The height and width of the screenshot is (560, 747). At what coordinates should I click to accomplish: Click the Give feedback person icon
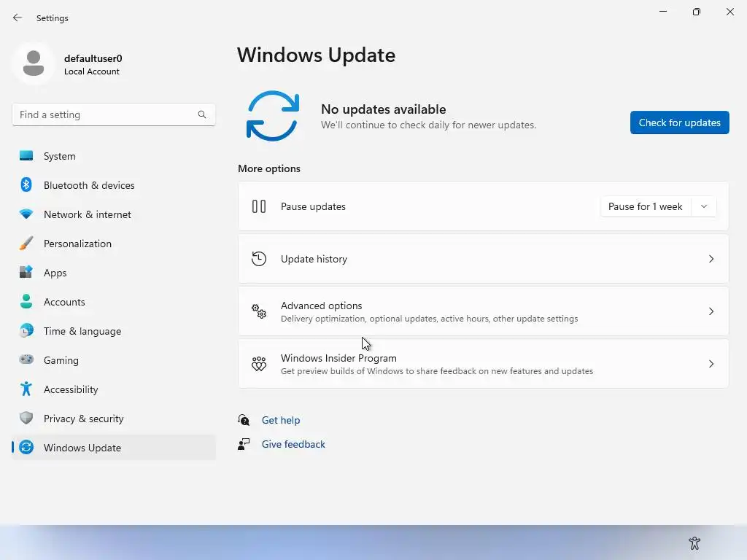pyautogui.click(x=244, y=444)
